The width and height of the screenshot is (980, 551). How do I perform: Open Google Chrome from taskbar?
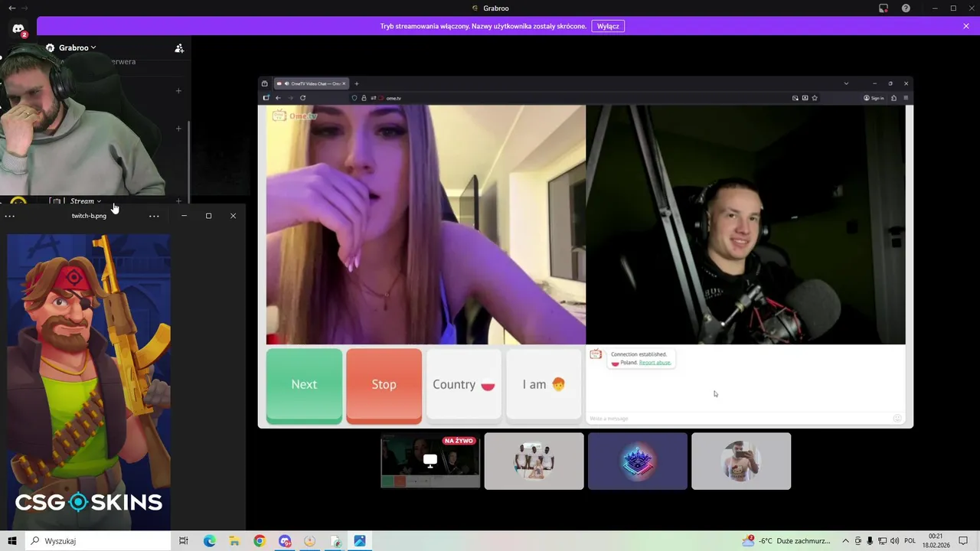click(x=260, y=541)
